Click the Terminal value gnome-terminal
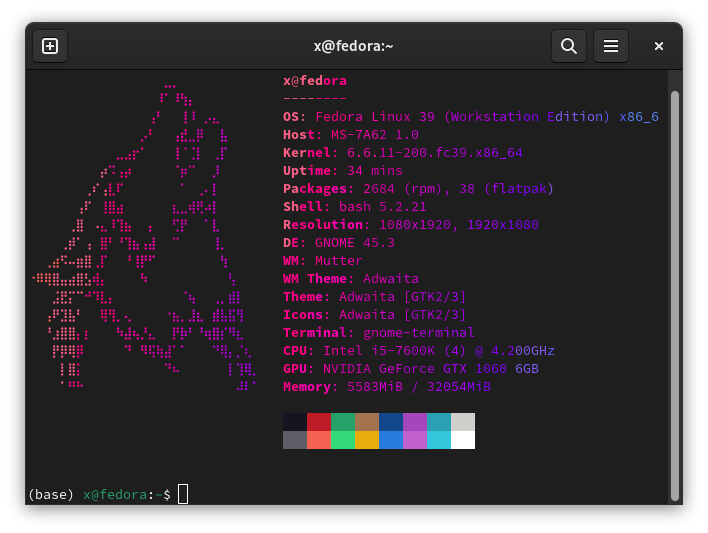 pyautogui.click(x=419, y=332)
